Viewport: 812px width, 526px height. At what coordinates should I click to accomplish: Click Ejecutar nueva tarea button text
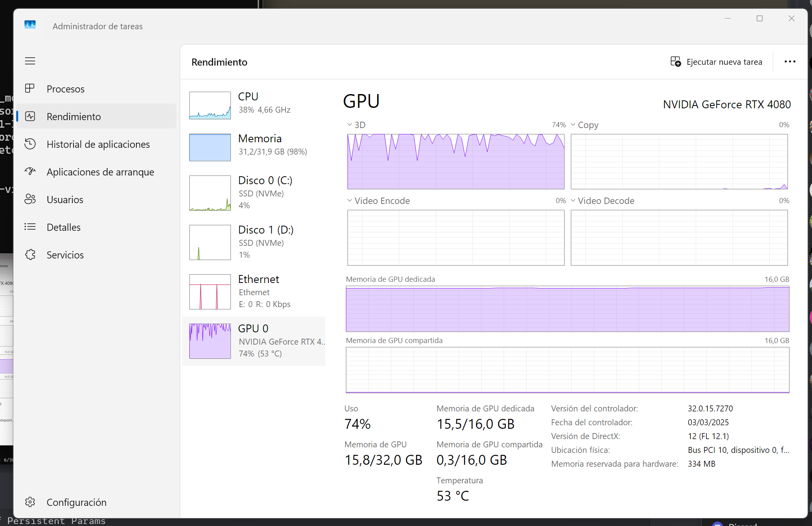click(724, 62)
